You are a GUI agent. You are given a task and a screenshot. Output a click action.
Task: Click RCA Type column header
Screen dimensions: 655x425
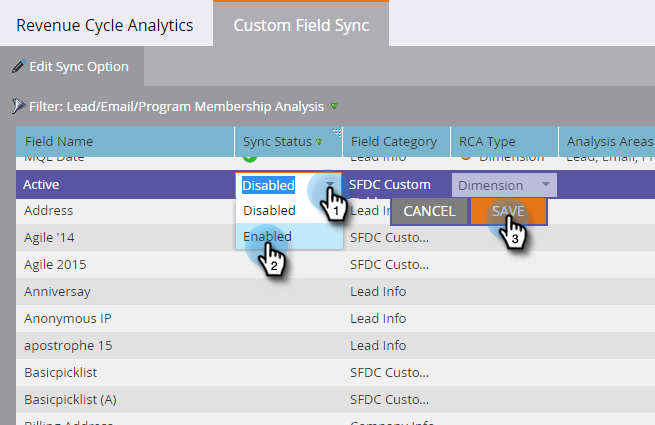tap(504, 142)
